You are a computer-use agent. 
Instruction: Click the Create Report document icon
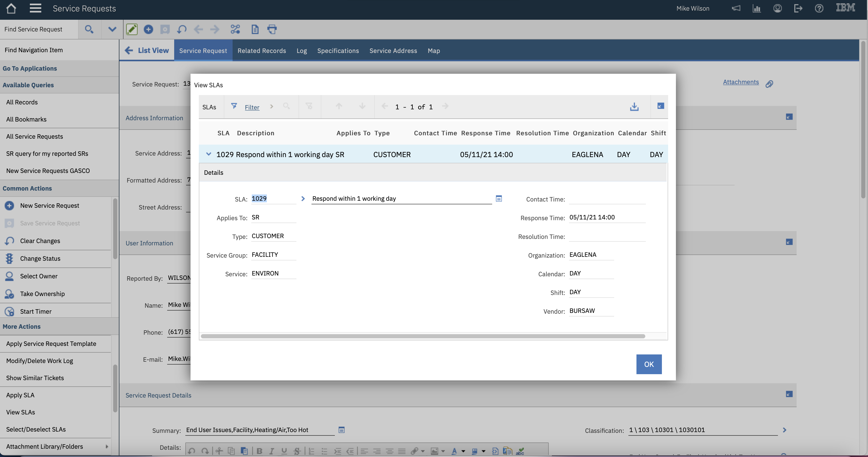[255, 29]
